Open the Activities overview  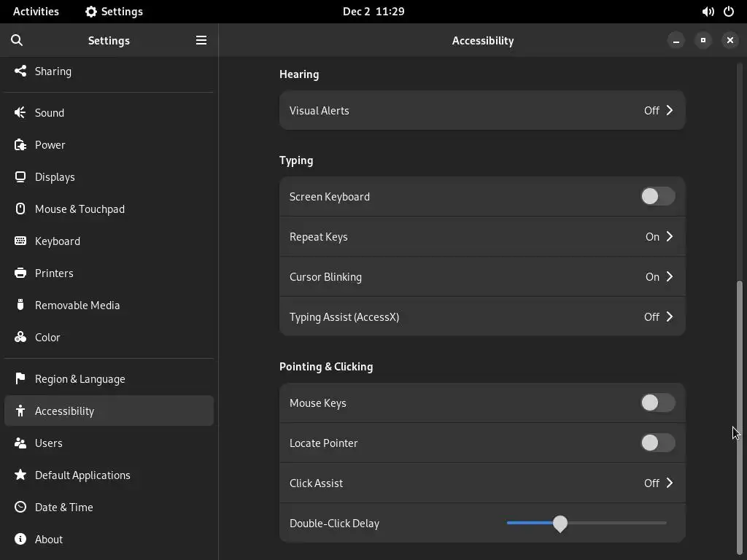tap(36, 12)
